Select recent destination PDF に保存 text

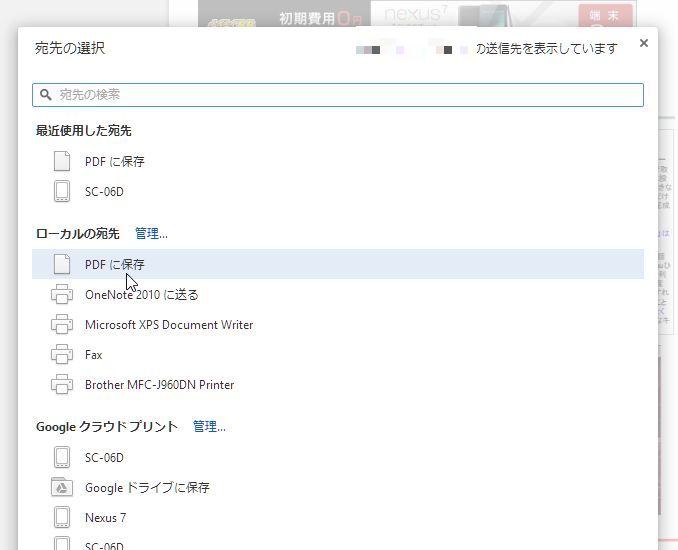(x=115, y=162)
